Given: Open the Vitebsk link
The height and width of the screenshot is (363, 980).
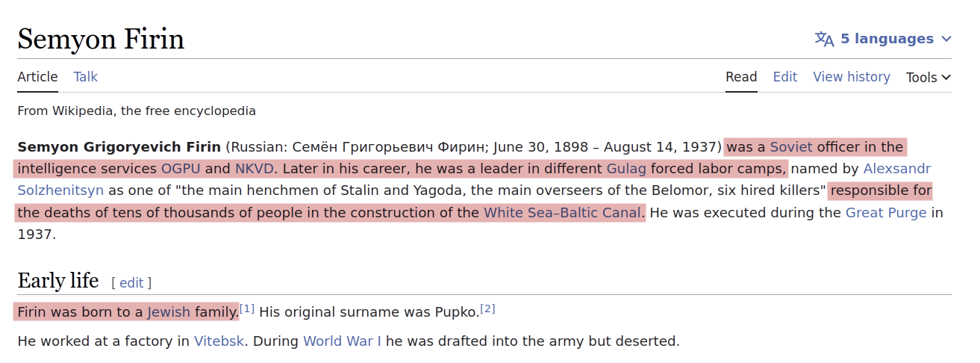Looking at the screenshot, I should [x=219, y=341].
